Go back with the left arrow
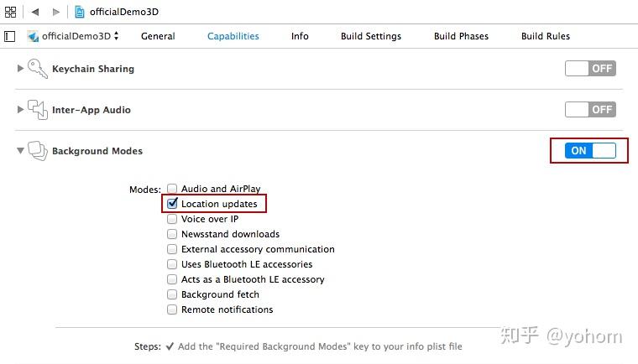638x364 pixels. click(35, 13)
